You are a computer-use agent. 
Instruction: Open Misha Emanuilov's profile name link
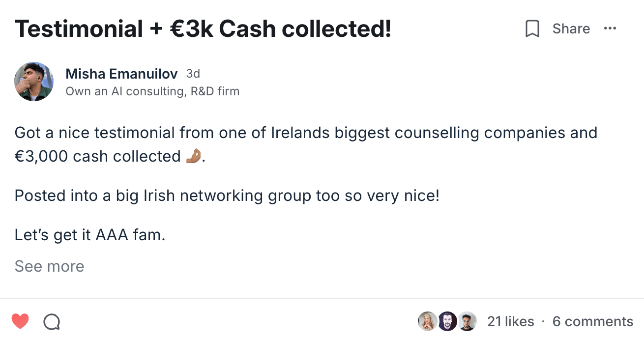121,74
